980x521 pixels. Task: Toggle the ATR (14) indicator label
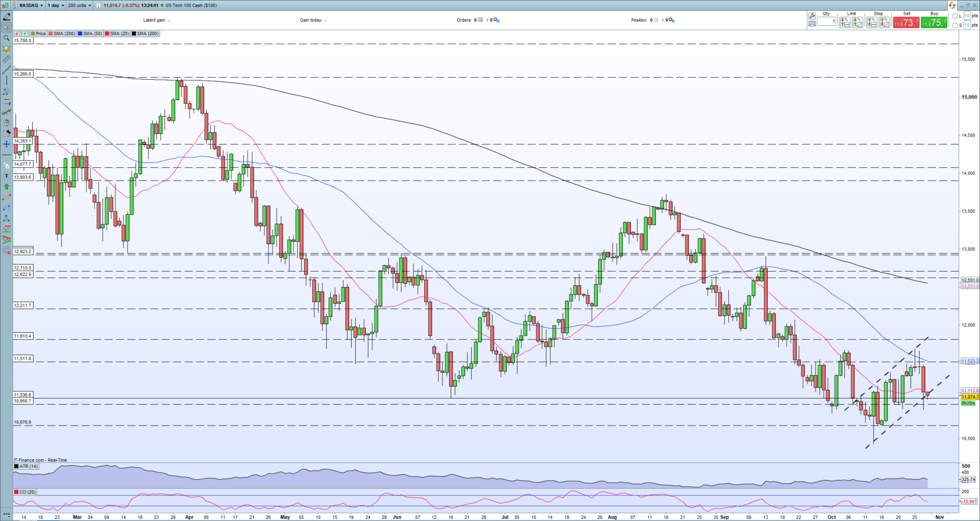[26, 466]
